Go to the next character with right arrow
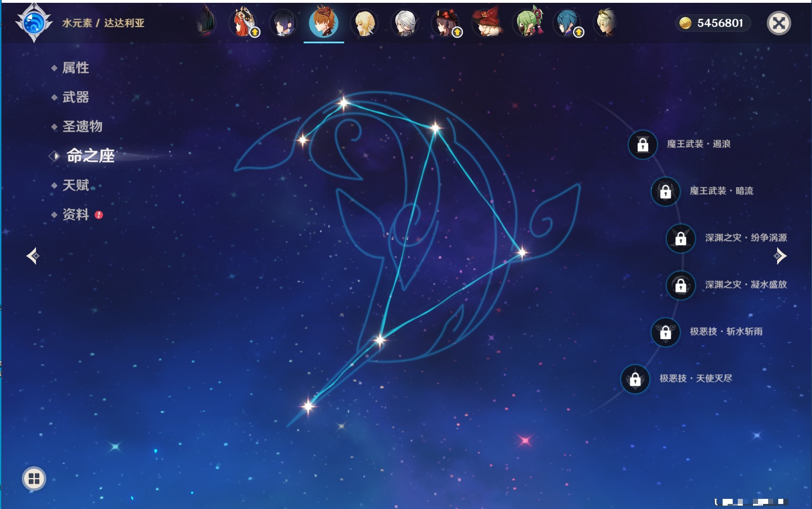 click(780, 256)
